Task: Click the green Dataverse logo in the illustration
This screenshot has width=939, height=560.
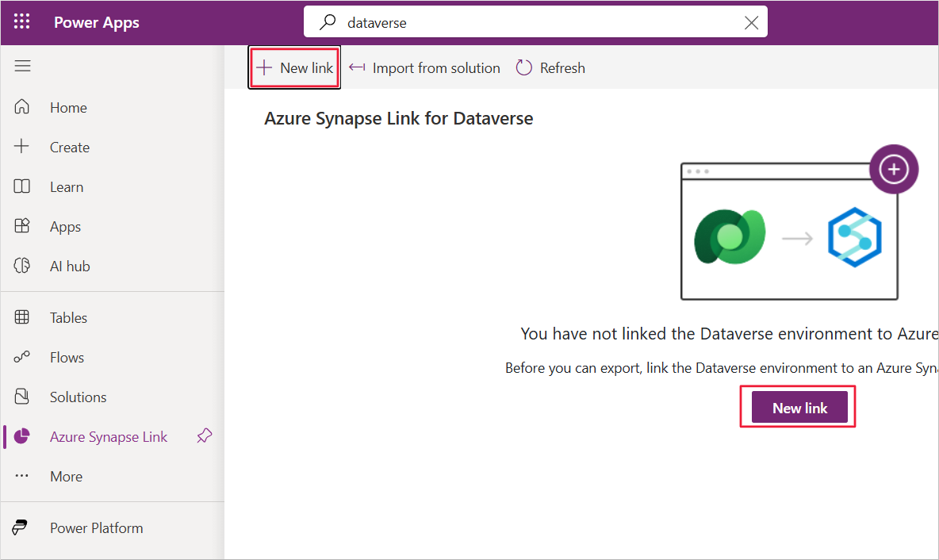Action: click(x=730, y=236)
